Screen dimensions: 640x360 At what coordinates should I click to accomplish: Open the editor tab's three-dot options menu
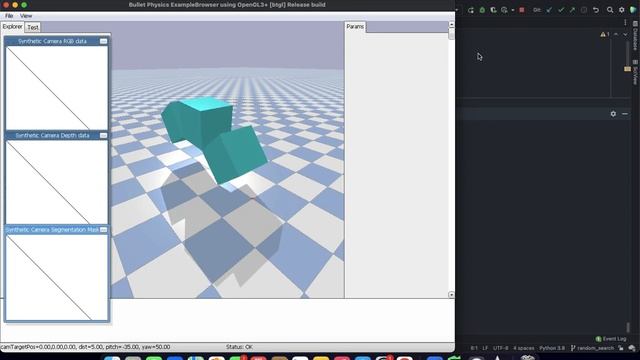click(625, 22)
